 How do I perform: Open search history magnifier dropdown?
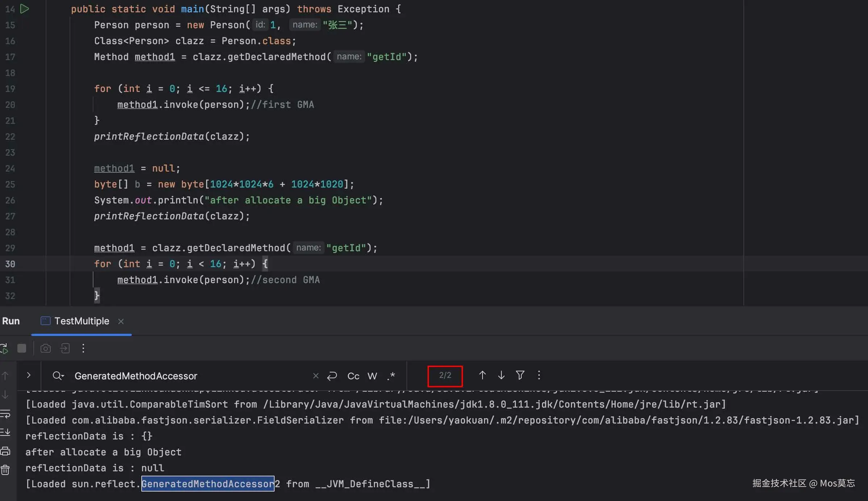58,376
